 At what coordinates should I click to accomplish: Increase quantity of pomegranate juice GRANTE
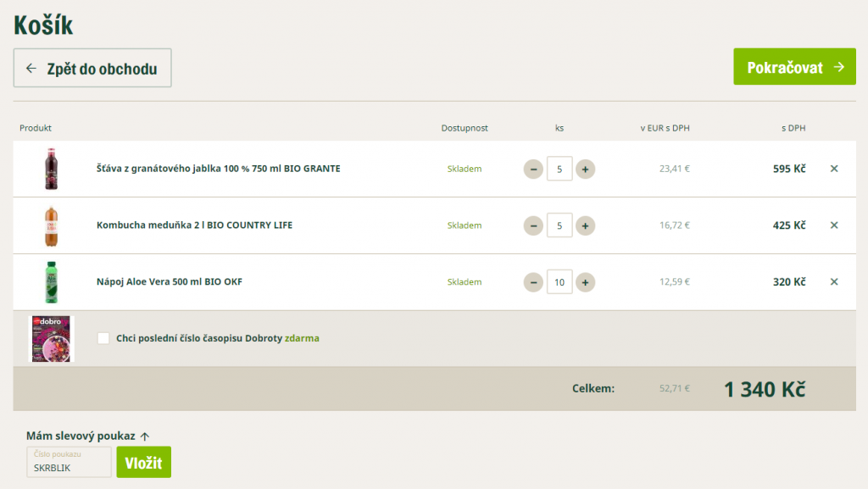pos(585,169)
